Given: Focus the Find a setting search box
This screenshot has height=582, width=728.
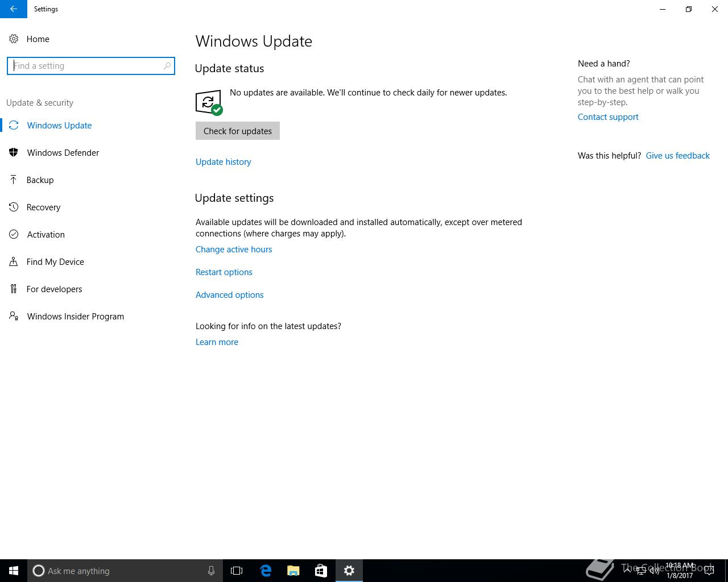Looking at the screenshot, I should tap(91, 66).
